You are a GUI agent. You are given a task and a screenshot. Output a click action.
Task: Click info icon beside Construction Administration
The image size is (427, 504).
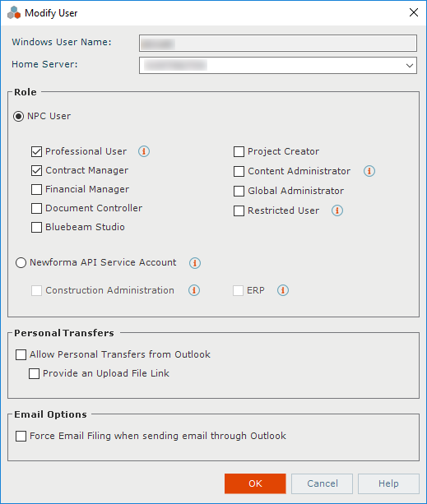point(194,290)
